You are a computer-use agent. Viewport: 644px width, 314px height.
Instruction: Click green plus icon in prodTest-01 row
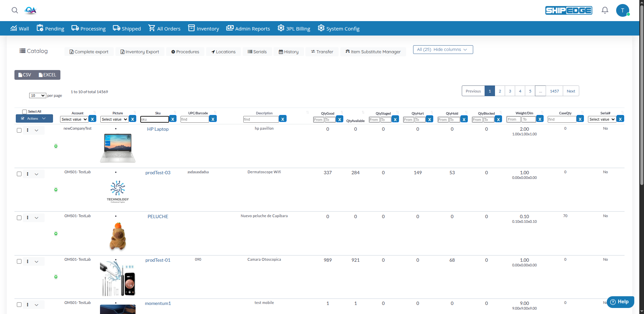coord(56,277)
